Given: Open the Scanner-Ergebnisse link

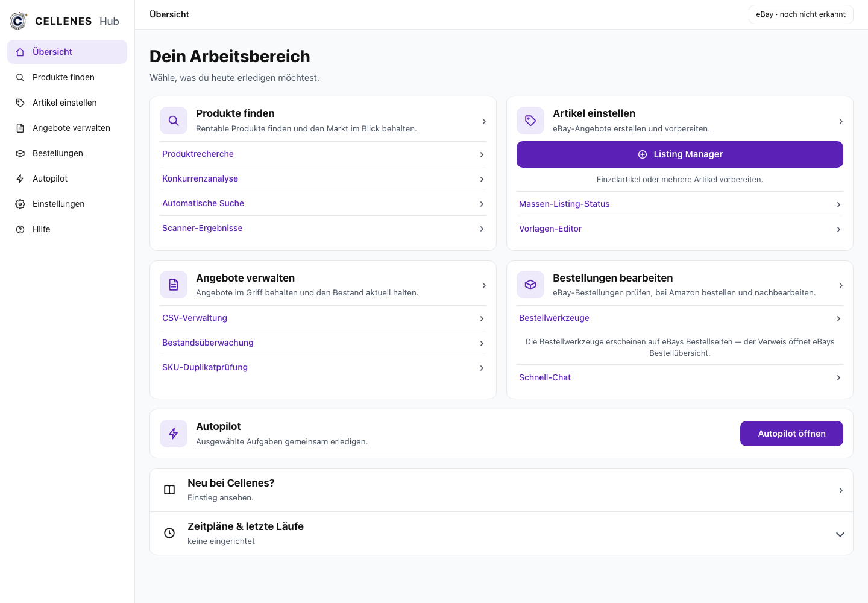Looking at the screenshot, I should click(x=323, y=228).
